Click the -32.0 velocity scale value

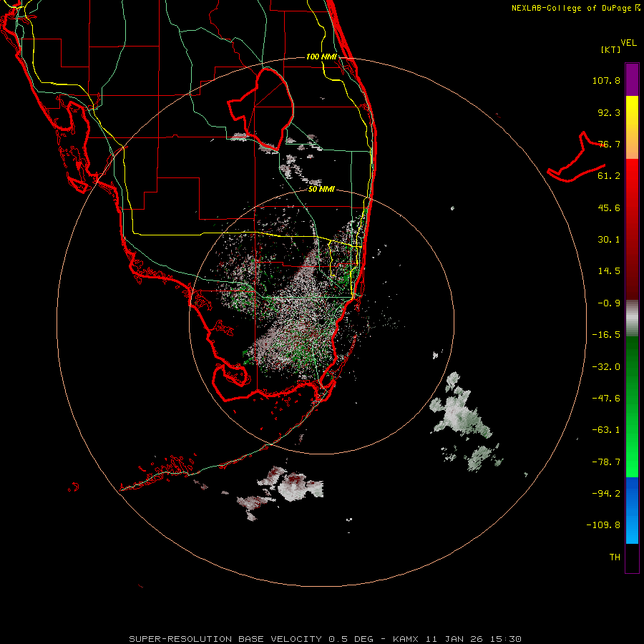606,367
